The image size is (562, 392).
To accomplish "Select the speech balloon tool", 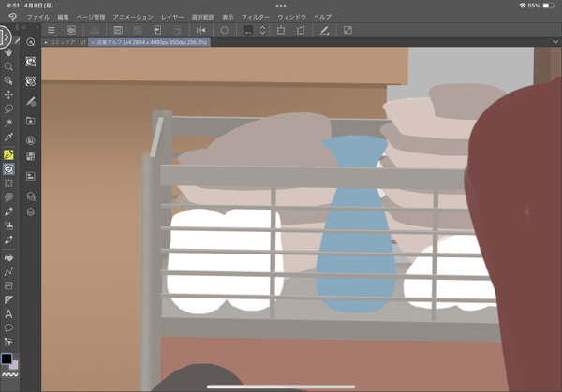I will tap(8, 327).
